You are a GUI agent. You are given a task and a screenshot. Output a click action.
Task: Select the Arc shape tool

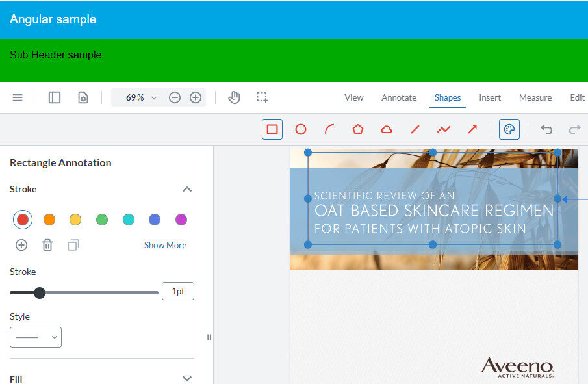[329, 129]
